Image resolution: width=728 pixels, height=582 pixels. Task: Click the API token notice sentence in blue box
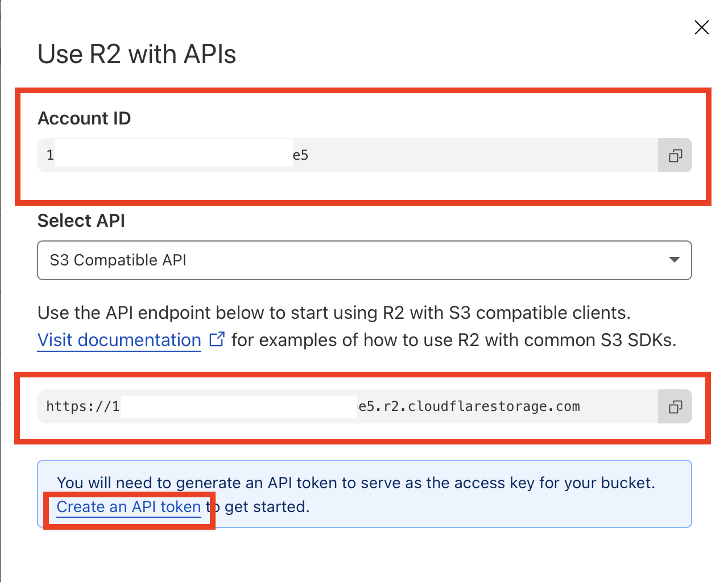click(x=355, y=483)
